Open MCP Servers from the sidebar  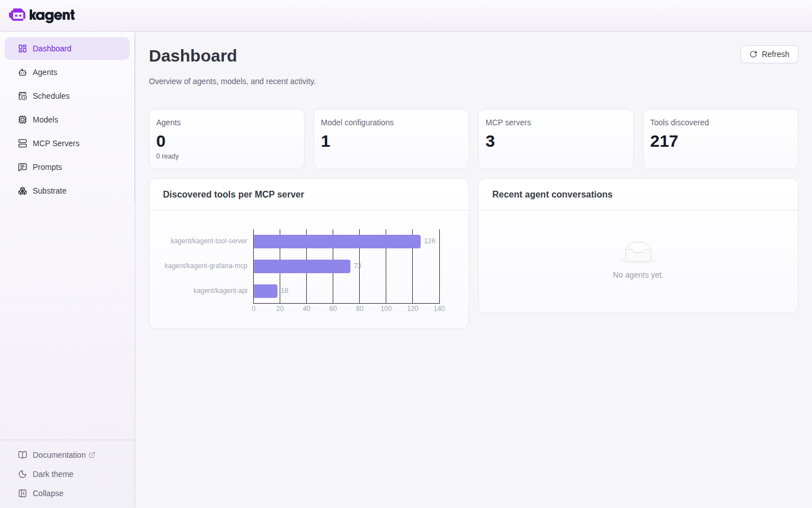(x=67, y=143)
